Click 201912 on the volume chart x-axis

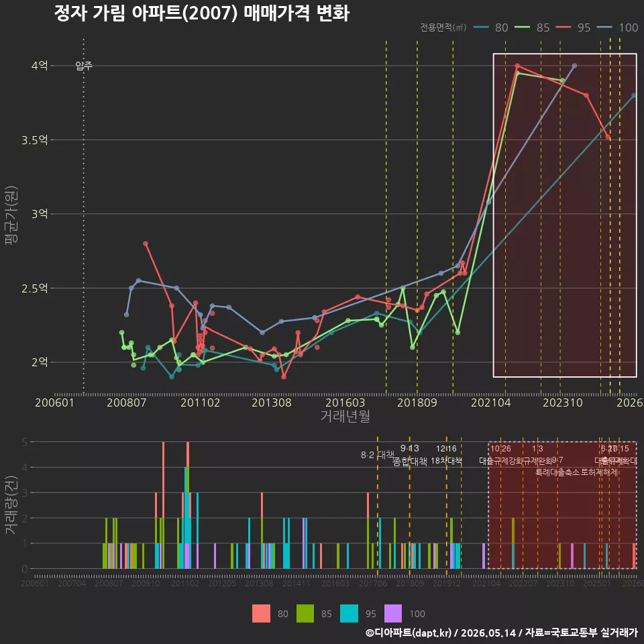point(447,583)
